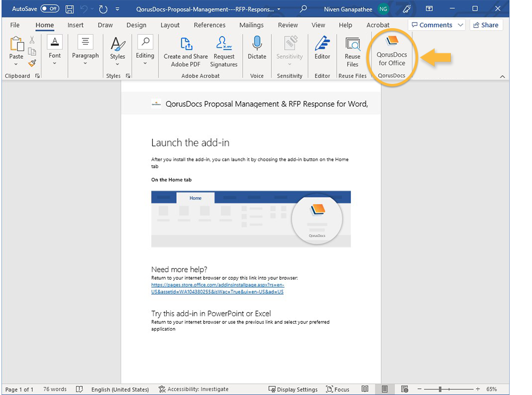The width and height of the screenshot is (532, 395).
Task: Switch to Web Layout view
Action: pos(404,389)
